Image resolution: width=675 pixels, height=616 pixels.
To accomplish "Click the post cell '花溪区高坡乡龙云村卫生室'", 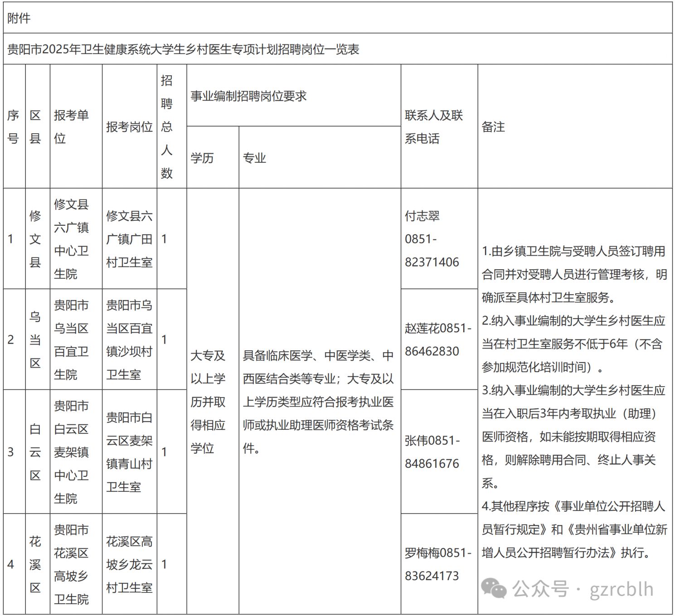I will [x=129, y=564].
